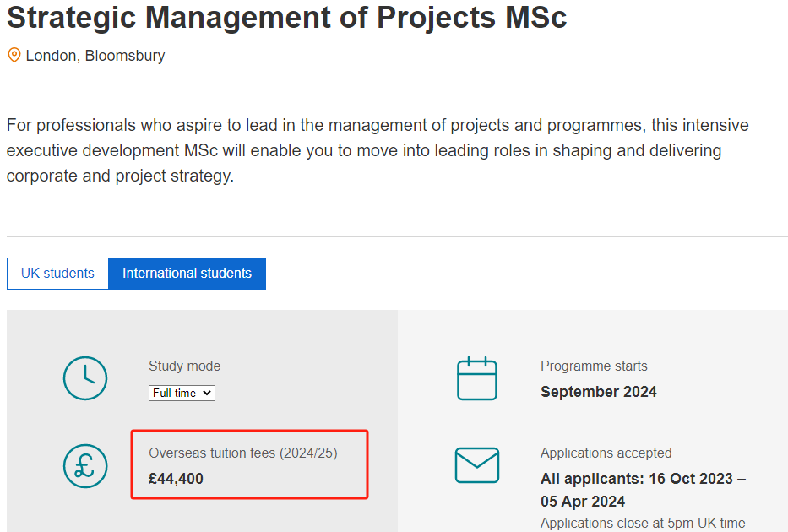Click the dropdown arrow next to Full-time
Screen dimensions: 788x532
(207, 393)
